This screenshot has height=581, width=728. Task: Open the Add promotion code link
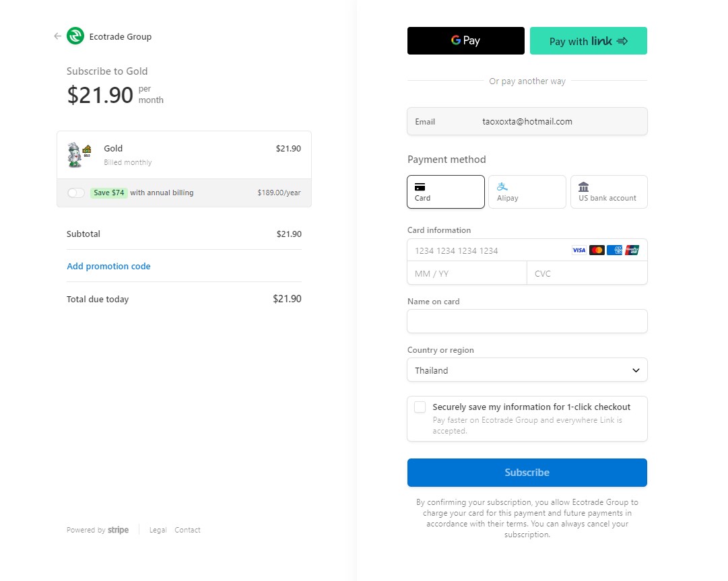108,266
